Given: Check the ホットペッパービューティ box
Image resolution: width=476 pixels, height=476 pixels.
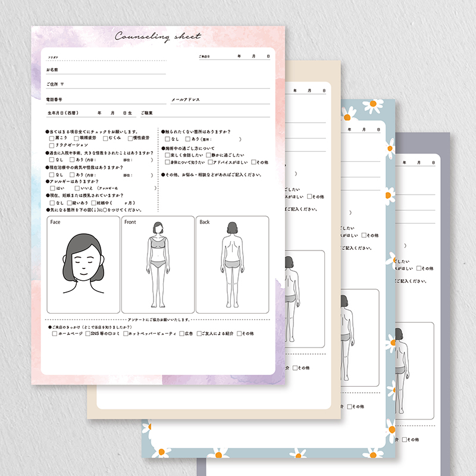Looking at the screenshot, I should [126, 334].
